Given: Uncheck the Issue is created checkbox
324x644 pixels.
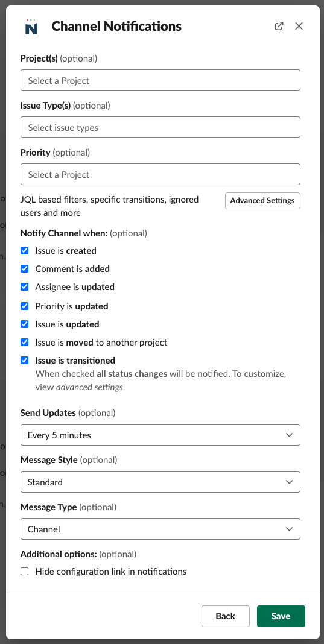Looking at the screenshot, I should pos(25,250).
